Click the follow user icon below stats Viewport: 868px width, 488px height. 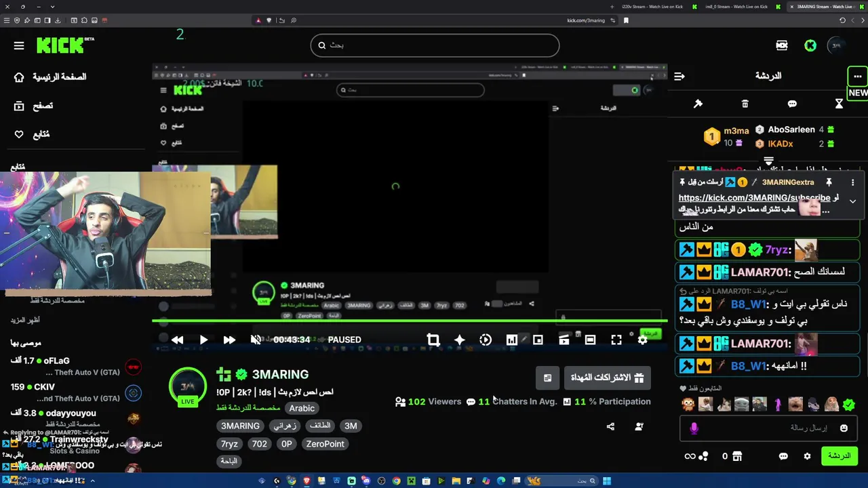pos(639,426)
